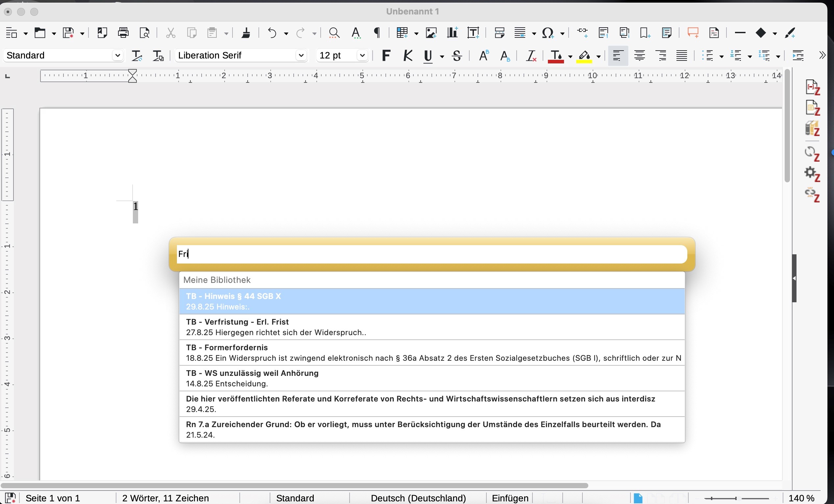Image resolution: width=834 pixels, height=504 pixels.
Task: Toggle Bold formatting
Action: pyautogui.click(x=386, y=56)
